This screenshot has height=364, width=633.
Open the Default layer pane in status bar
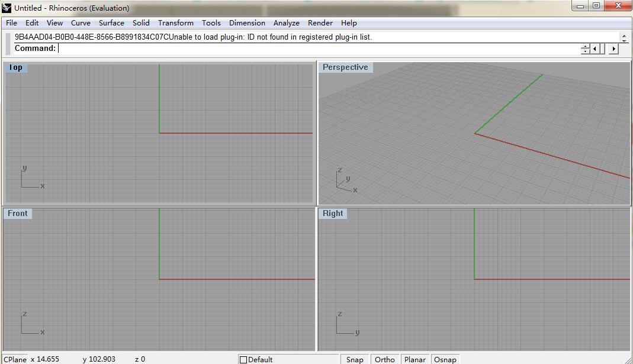tap(288, 359)
